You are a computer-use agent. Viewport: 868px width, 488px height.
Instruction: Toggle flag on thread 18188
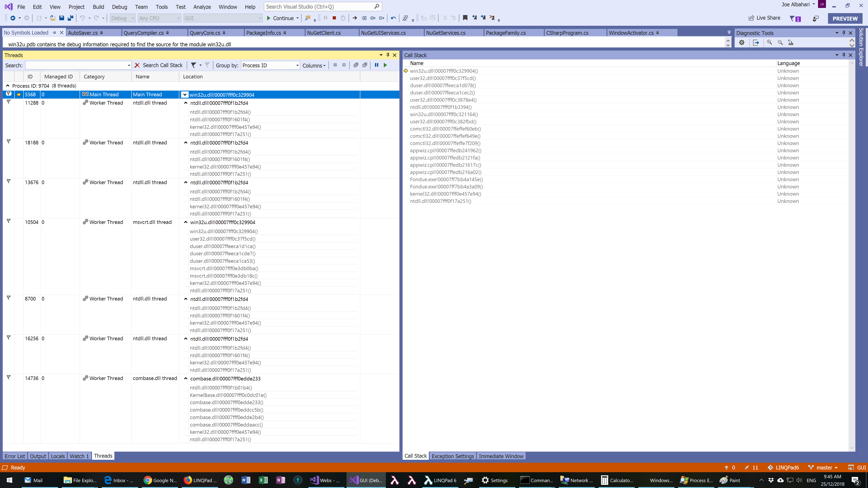[x=9, y=141]
